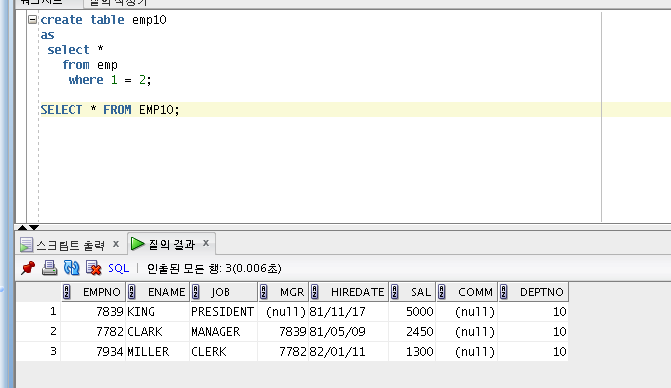Click the JOB column header
The image size is (671, 388).
224,292
